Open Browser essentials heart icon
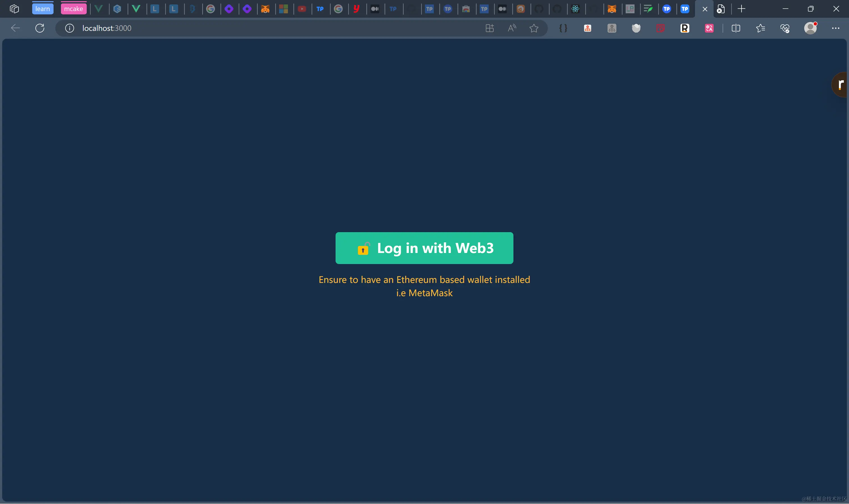849x504 pixels. coord(785,28)
